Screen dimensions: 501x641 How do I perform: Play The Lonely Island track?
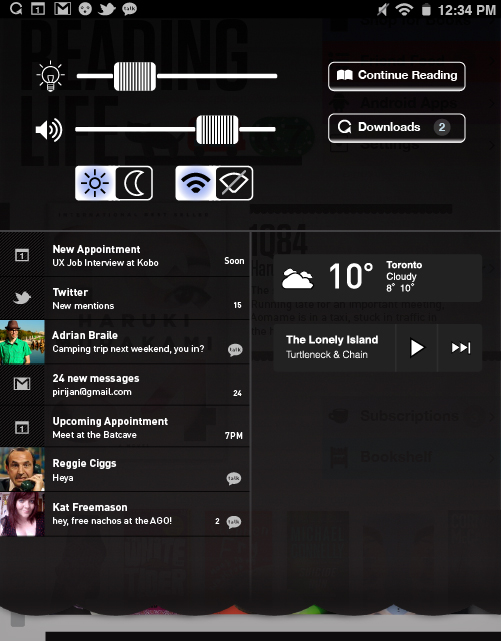[x=416, y=348]
